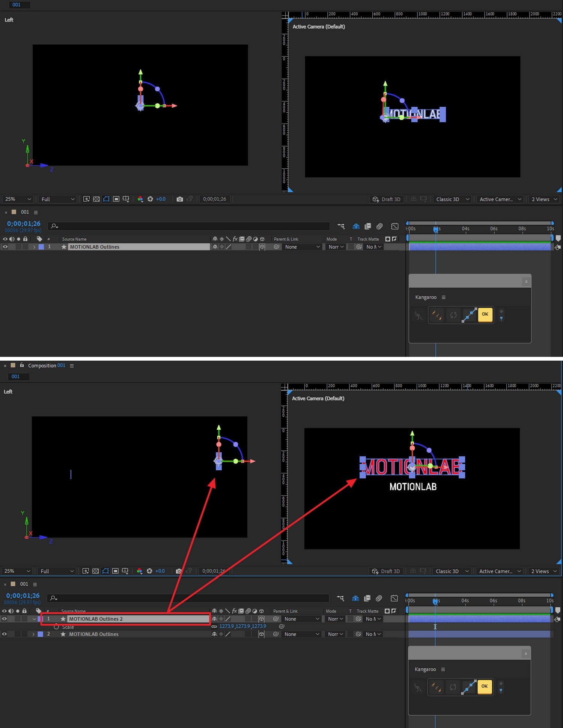The width and height of the screenshot is (563, 728).
Task: Click the refresh arrows icon in upper Kangaroo panel
Action: pos(453,315)
